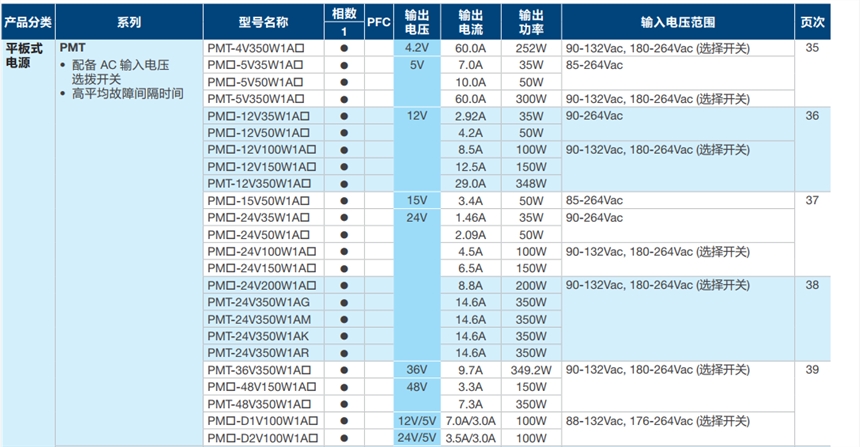Screen dimensions: 860x447
Task: Select the phase dot for PMT-36V350W1A
Action: click(x=344, y=370)
